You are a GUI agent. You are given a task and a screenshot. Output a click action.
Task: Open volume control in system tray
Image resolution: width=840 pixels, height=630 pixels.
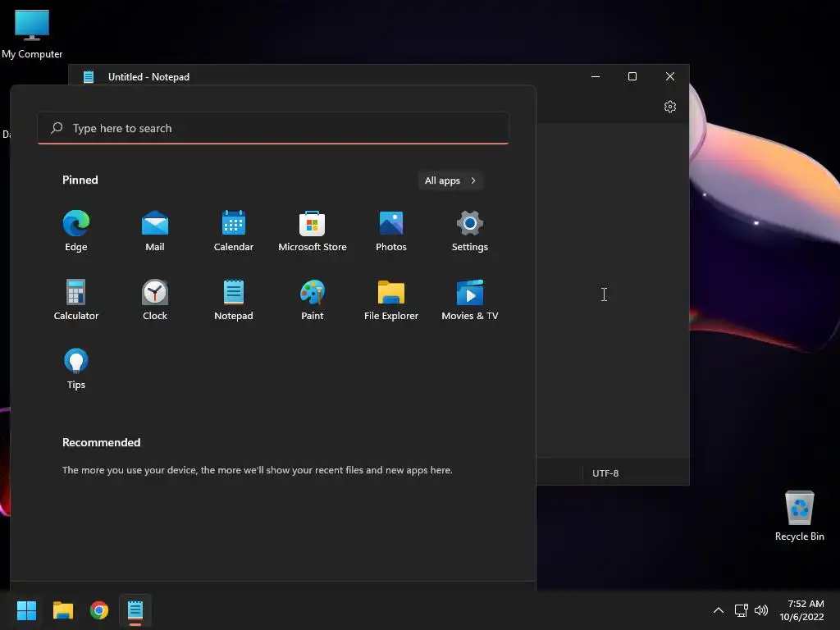point(760,610)
